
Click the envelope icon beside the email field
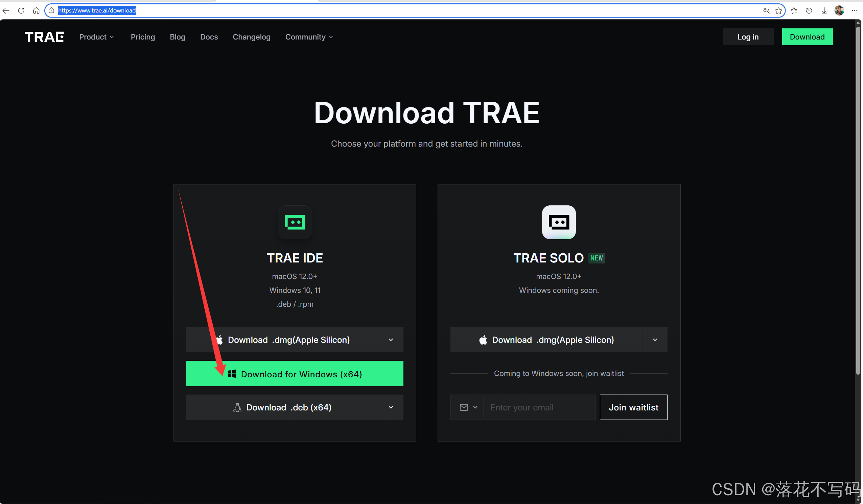tap(464, 407)
